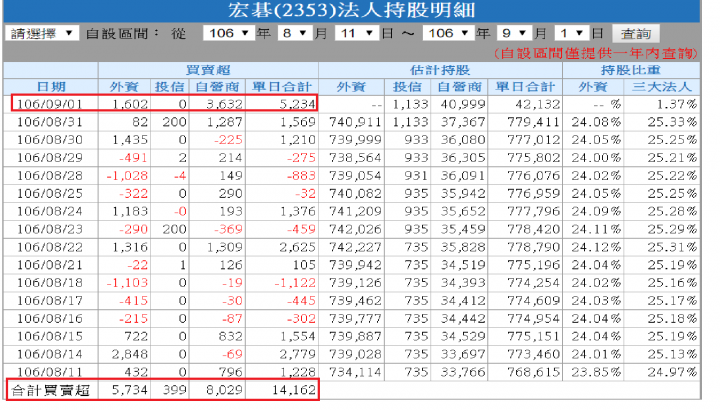Screen dimensions: 720x410
Task: Click the 742,227 foreign holding value
Action: tap(355, 247)
